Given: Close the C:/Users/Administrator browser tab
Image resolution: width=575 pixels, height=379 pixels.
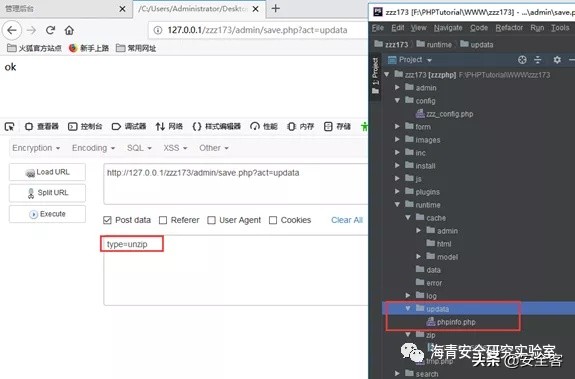Looking at the screenshot, I should (x=256, y=9).
